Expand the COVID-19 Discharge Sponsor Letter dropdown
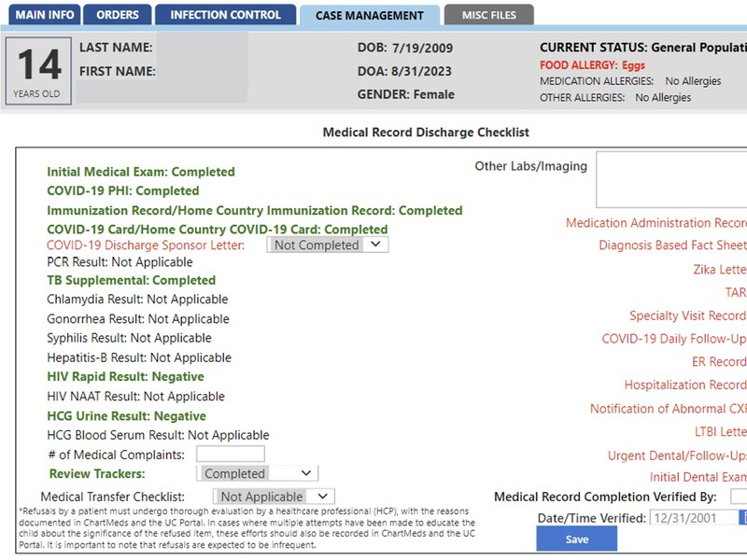 point(327,245)
